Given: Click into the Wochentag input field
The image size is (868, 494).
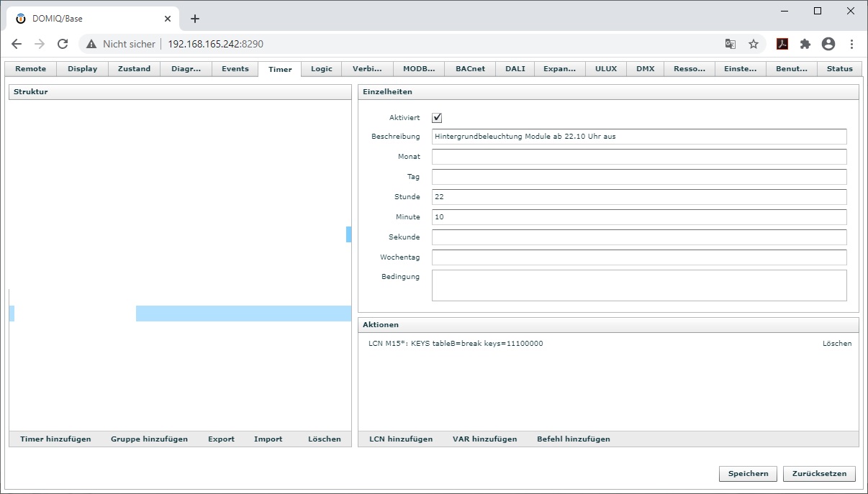Looking at the screenshot, I should [x=638, y=257].
